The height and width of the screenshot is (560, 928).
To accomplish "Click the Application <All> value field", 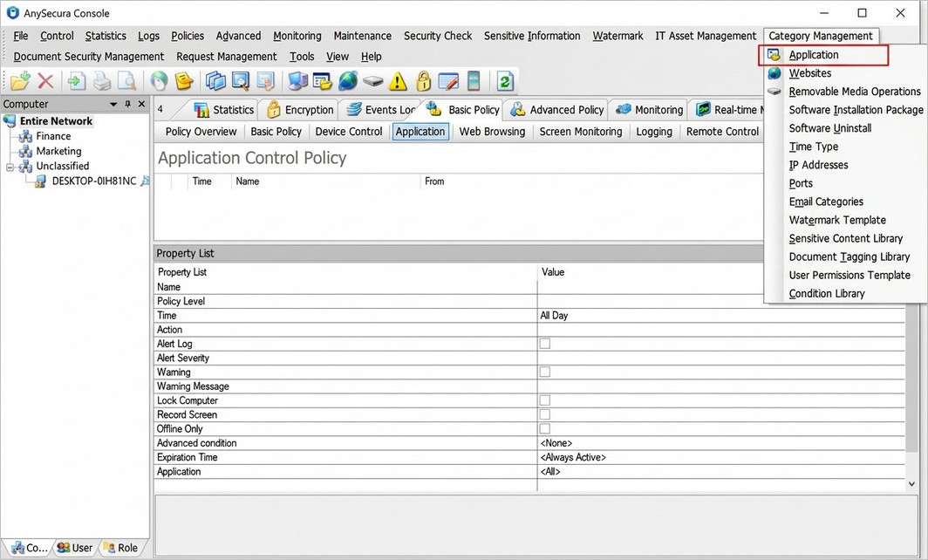I will pyautogui.click(x=720, y=472).
